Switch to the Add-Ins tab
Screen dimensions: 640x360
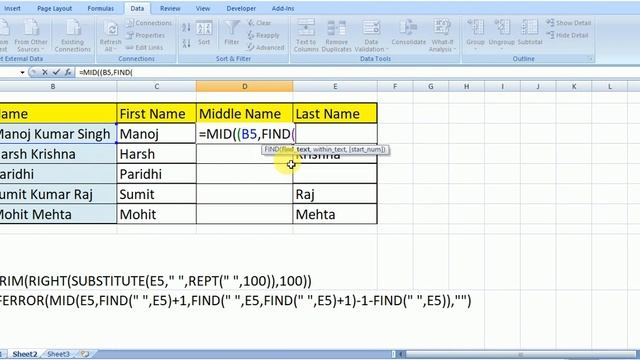coord(283,8)
